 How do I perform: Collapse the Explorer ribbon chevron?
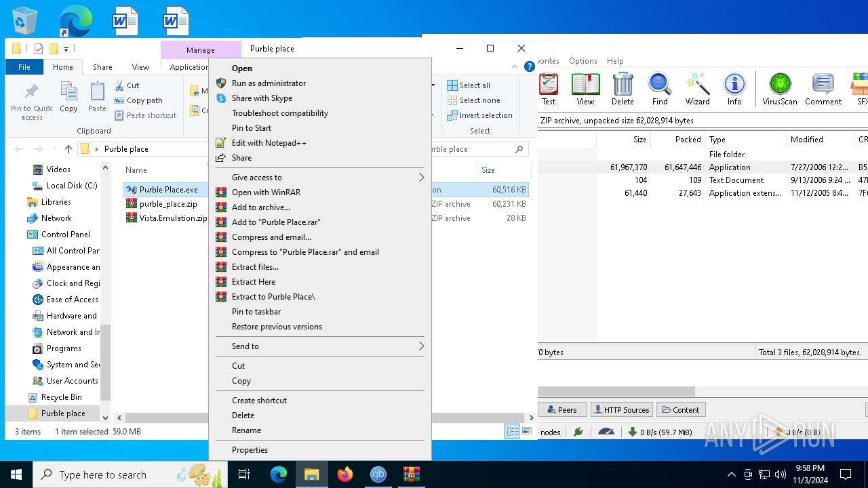click(x=514, y=67)
